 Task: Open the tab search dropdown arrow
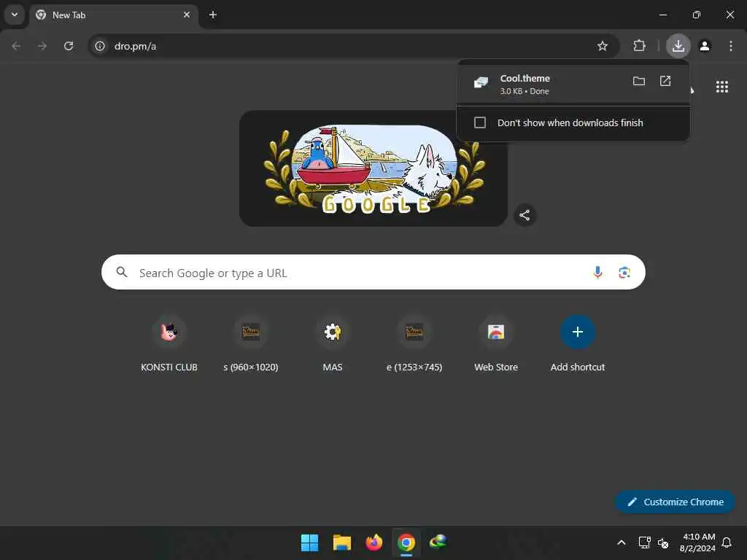point(15,15)
